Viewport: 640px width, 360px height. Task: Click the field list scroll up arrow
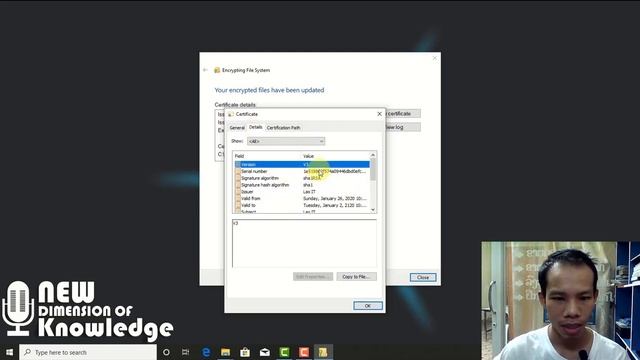pyautogui.click(x=373, y=155)
